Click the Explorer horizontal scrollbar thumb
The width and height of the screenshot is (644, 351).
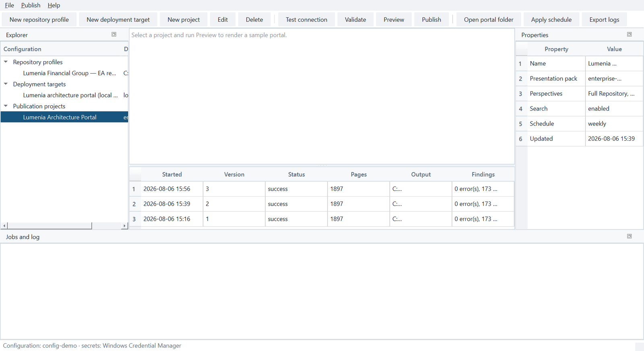[50, 226]
